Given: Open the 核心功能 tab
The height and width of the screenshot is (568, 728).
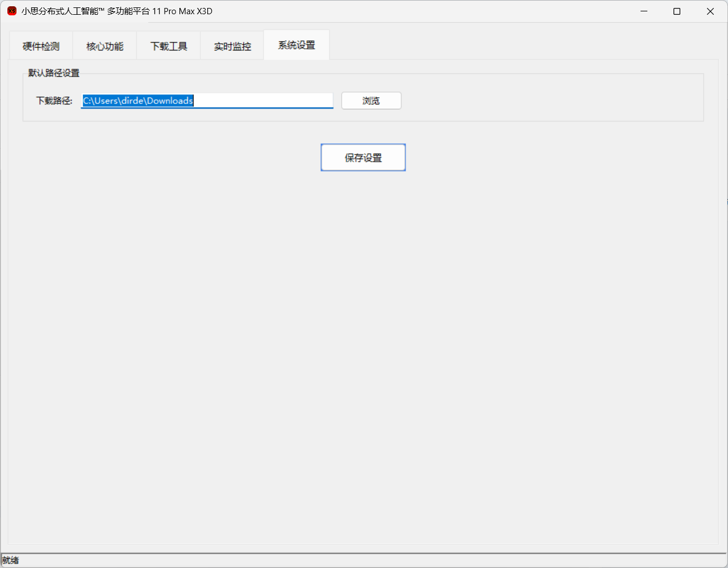Looking at the screenshot, I should [x=104, y=47].
